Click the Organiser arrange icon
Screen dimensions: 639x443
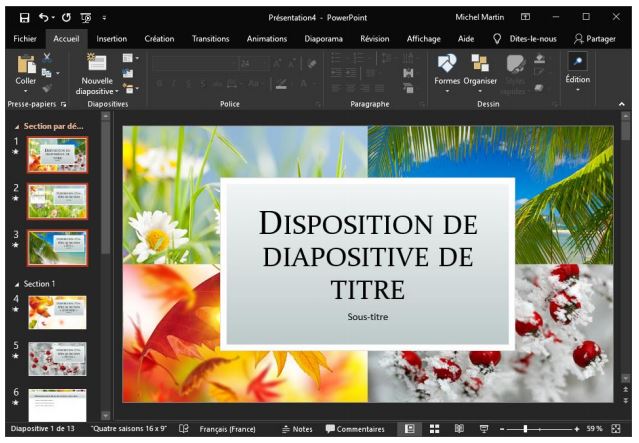tap(480, 65)
